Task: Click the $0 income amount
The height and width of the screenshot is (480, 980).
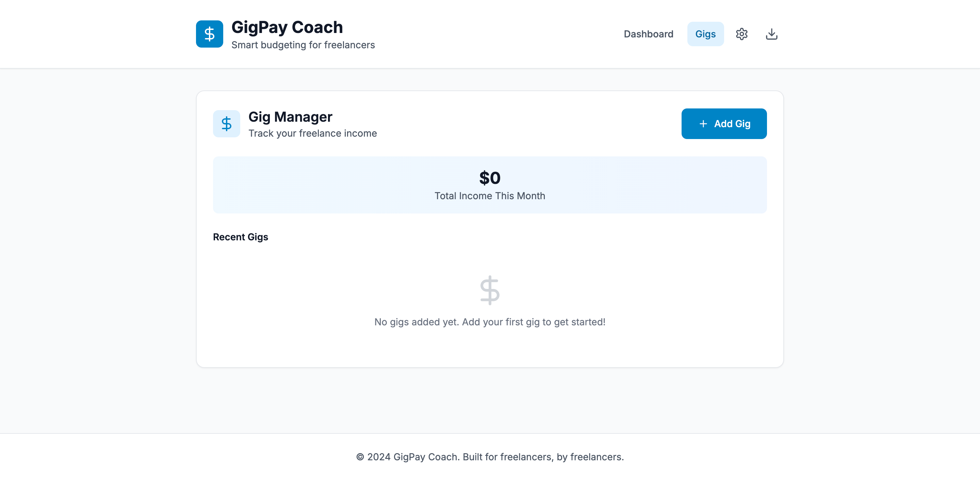Action: (x=490, y=177)
